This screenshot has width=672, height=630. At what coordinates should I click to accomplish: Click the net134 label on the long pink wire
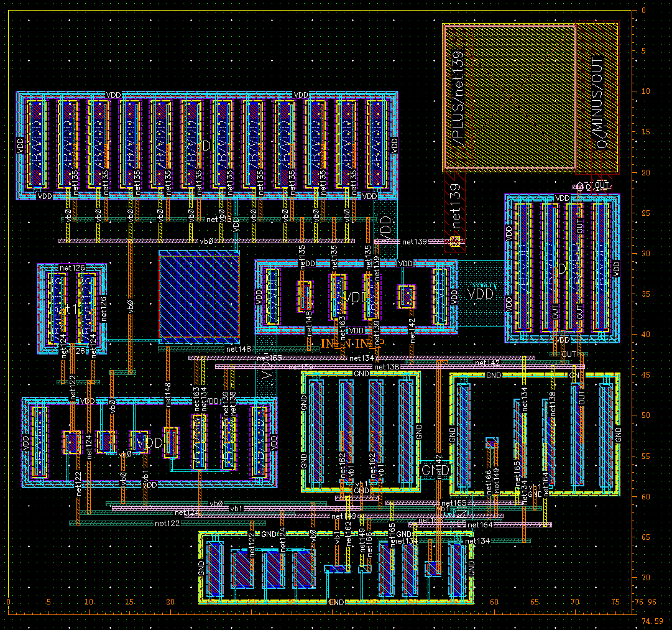[x=362, y=358]
